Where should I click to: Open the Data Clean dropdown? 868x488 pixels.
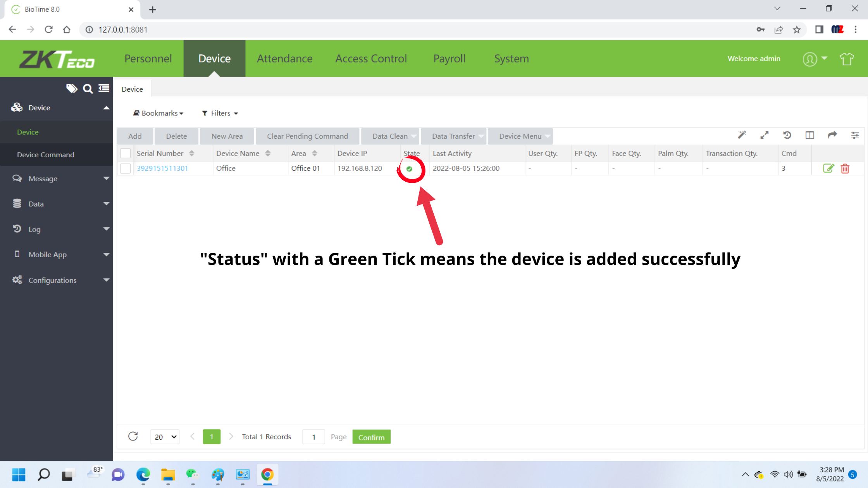pyautogui.click(x=390, y=136)
